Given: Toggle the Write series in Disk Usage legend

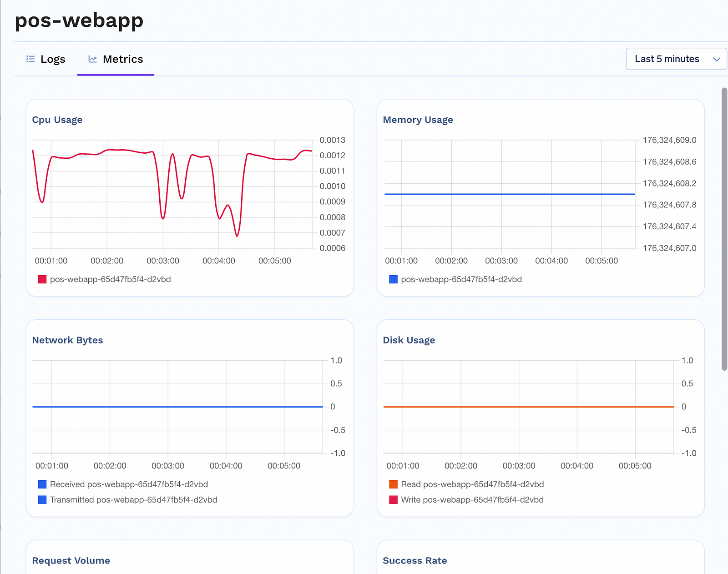Looking at the screenshot, I should click(x=471, y=499).
